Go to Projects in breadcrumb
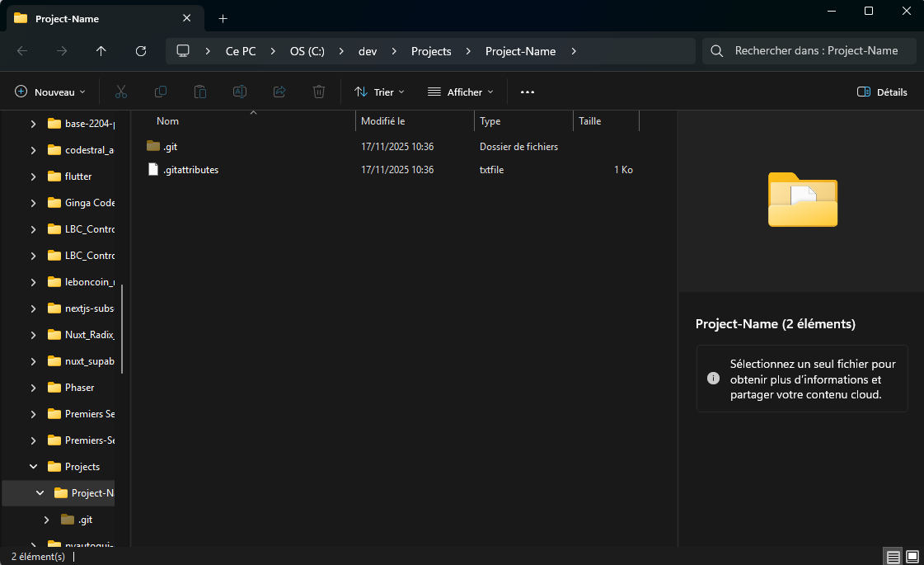The image size is (924, 565). pos(431,51)
